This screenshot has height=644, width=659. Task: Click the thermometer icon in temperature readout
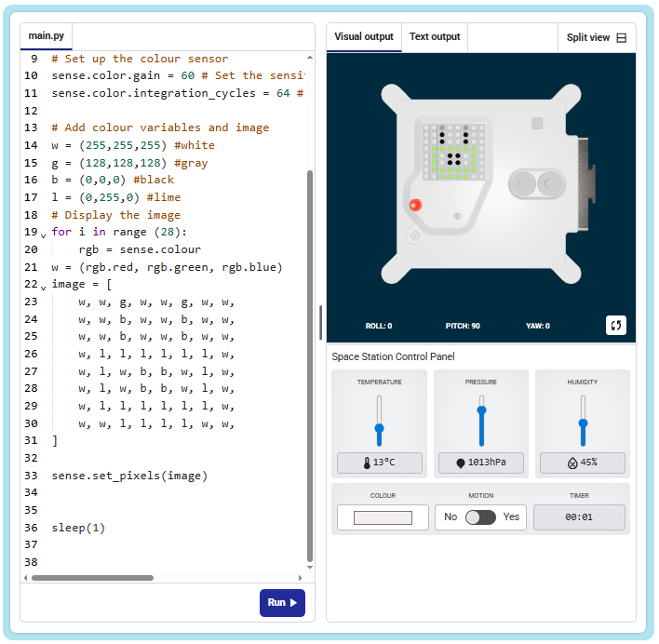[367, 463]
